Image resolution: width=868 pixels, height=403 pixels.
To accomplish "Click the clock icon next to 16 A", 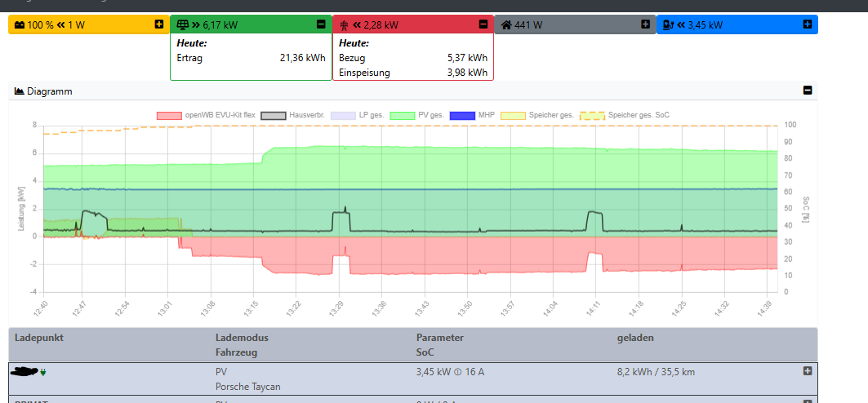I will point(458,371).
